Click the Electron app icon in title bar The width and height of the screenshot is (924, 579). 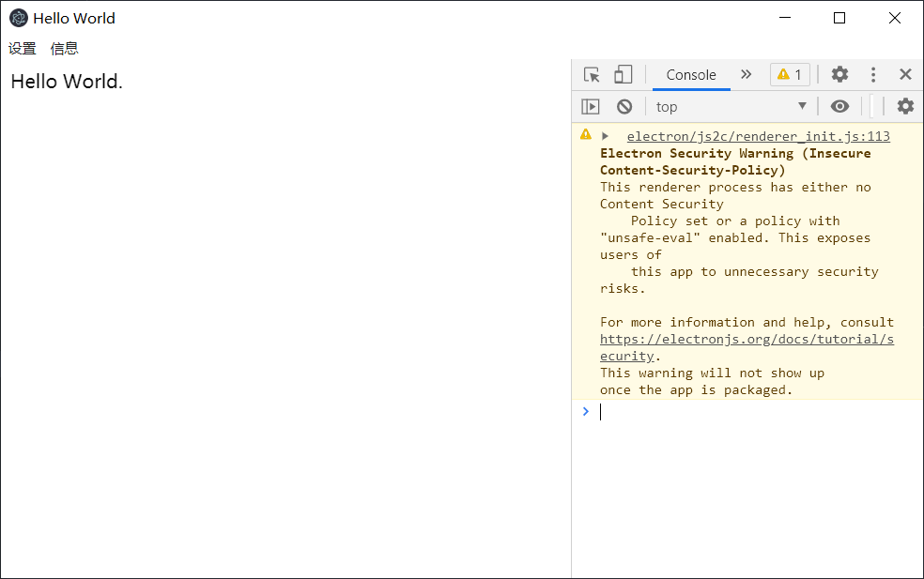point(19,18)
